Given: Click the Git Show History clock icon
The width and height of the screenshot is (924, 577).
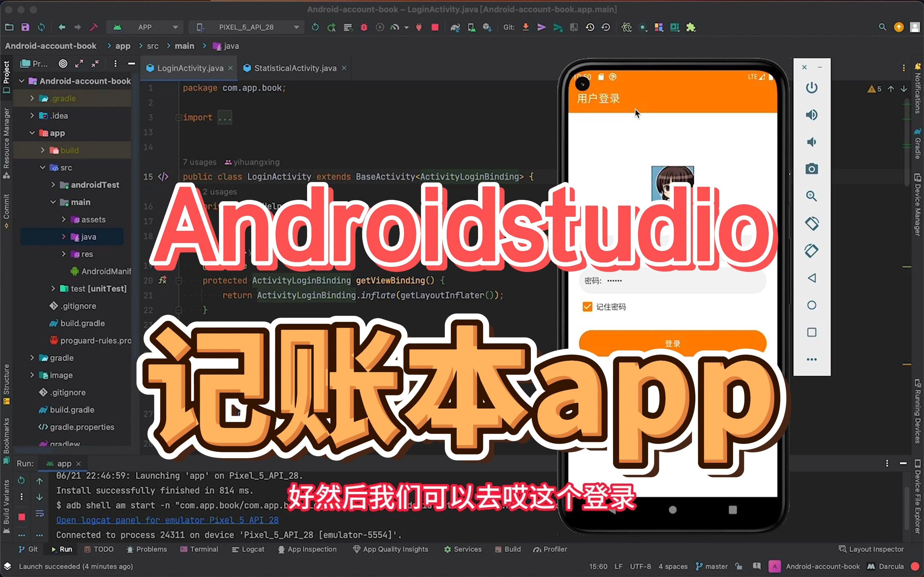Looking at the screenshot, I should point(590,27).
